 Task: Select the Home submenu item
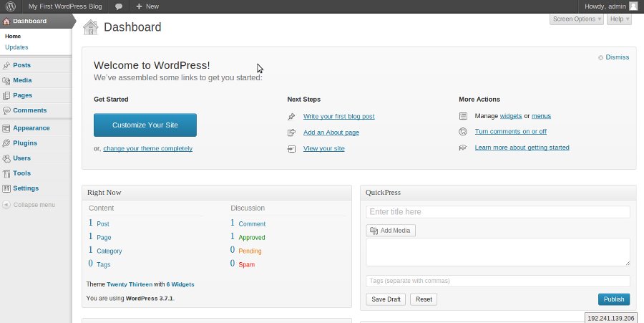point(13,36)
